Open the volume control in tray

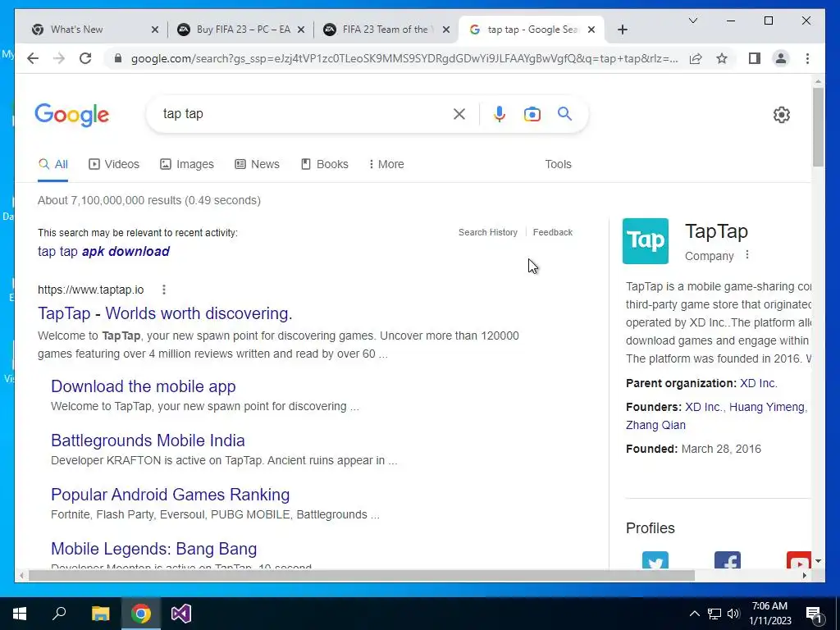click(x=733, y=614)
